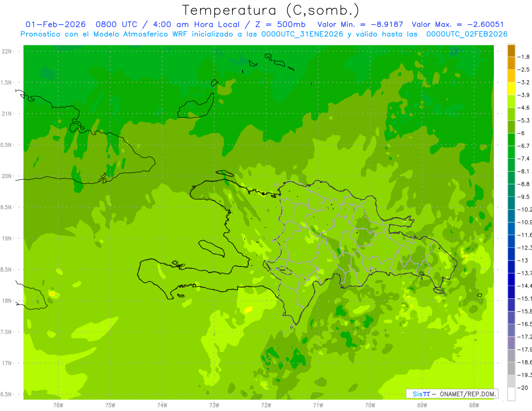Image resolution: width=532 pixels, height=411 pixels.
Task: Click the '0000UTC_31ENE2026' initialization timestamp
Action: tap(302, 34)
